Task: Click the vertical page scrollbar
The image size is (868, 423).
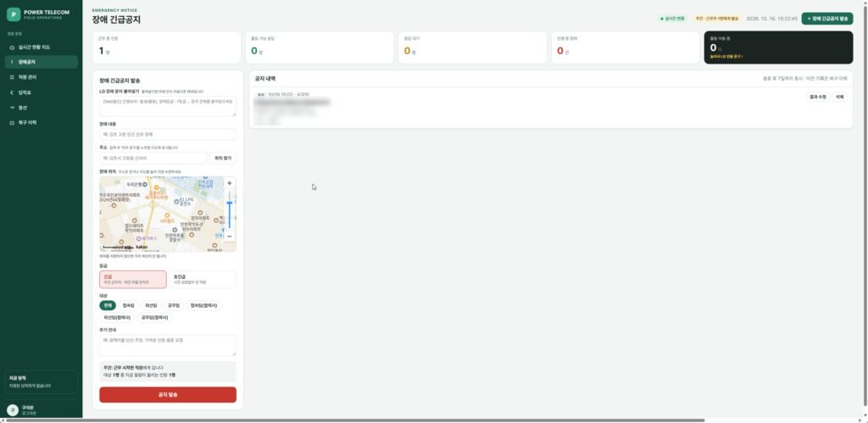Action: tap(865, 205)
